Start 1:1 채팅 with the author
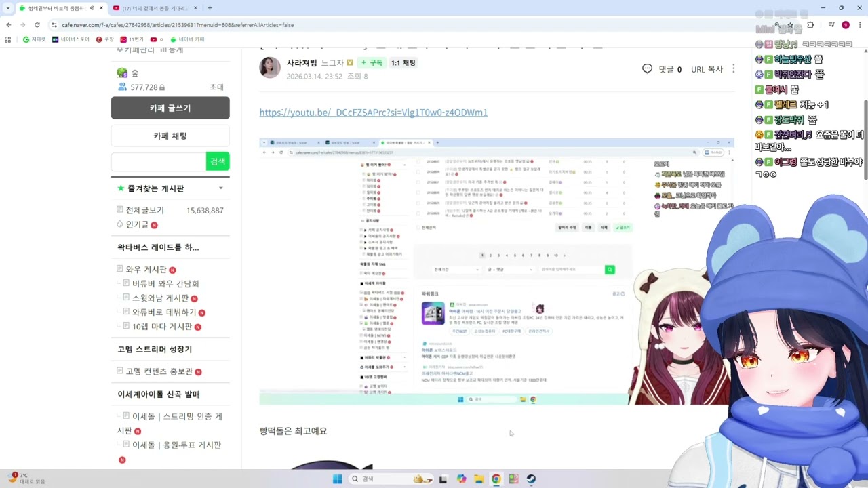868x488 pixels. tap(403, 62)
